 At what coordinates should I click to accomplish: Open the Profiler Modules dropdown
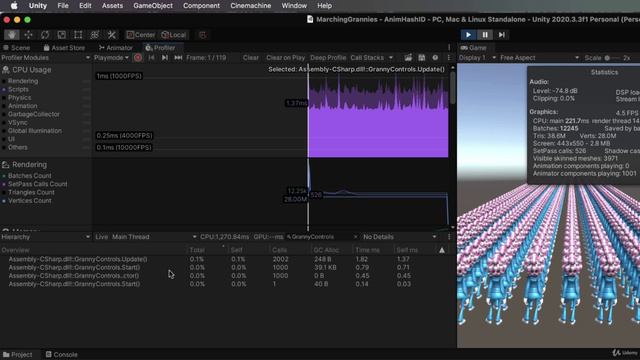(x=46, y=58)
